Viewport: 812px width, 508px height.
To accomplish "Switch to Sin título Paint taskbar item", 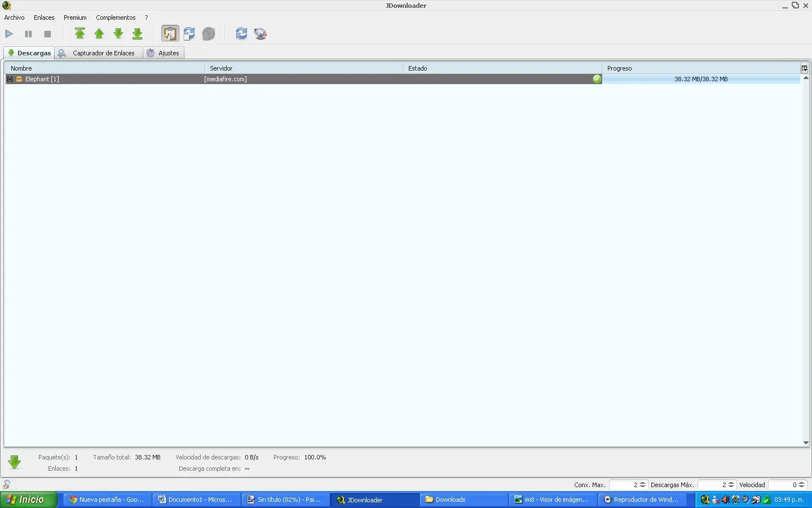I will (285, 500).
